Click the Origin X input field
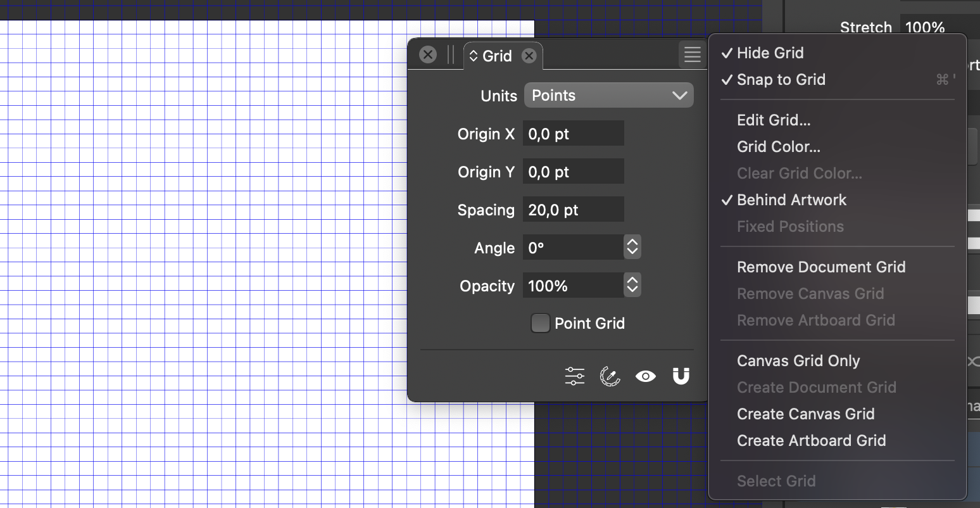The image size is (980, 508). 573,134
